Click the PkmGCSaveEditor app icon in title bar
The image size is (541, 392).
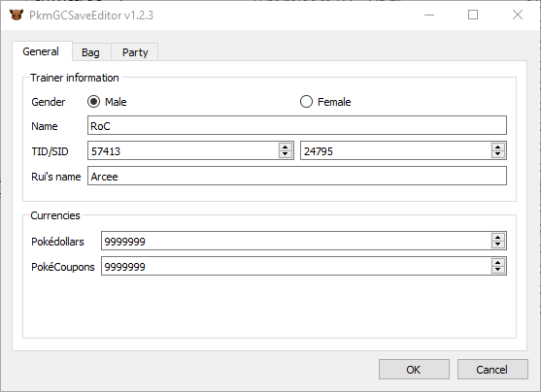pyautogui.click(x=17, y=15)
